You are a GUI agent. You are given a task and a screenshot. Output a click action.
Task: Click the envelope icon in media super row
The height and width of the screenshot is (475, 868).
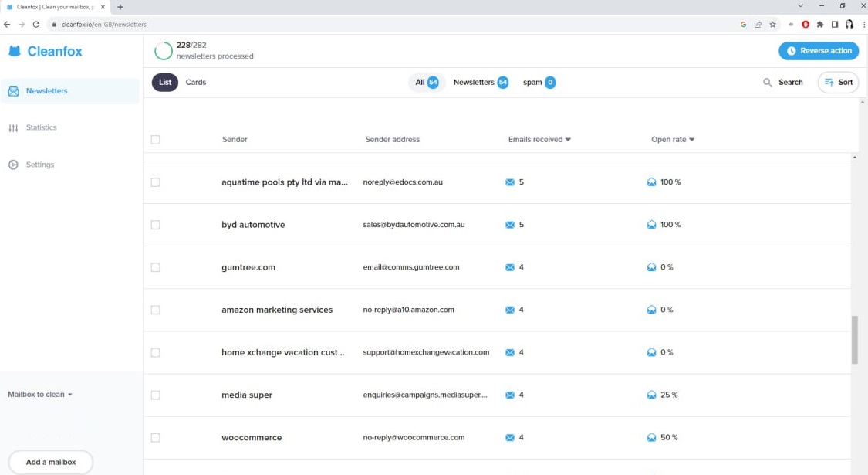point(510,395)
